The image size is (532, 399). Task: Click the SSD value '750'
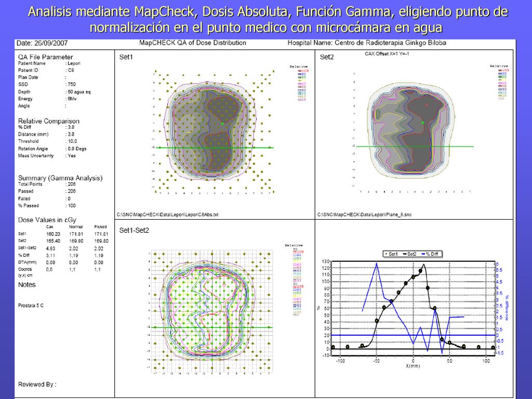(x=72, y=84)
